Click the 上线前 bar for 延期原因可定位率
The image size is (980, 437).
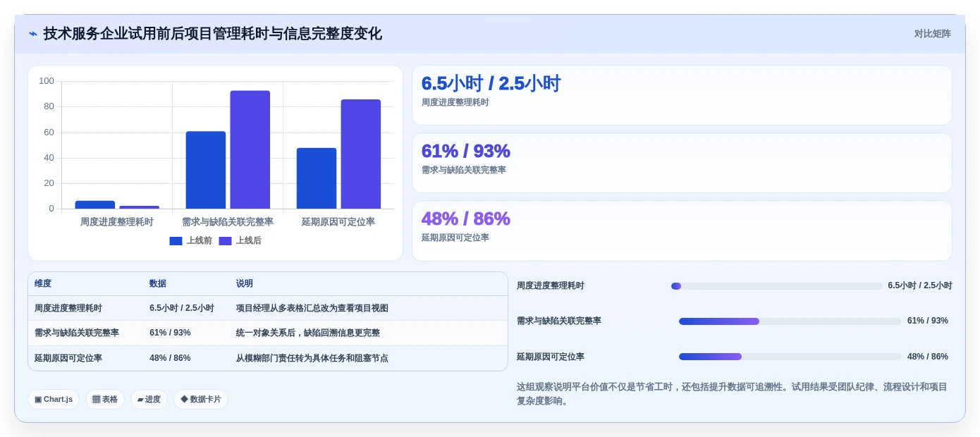coord(317,178)
